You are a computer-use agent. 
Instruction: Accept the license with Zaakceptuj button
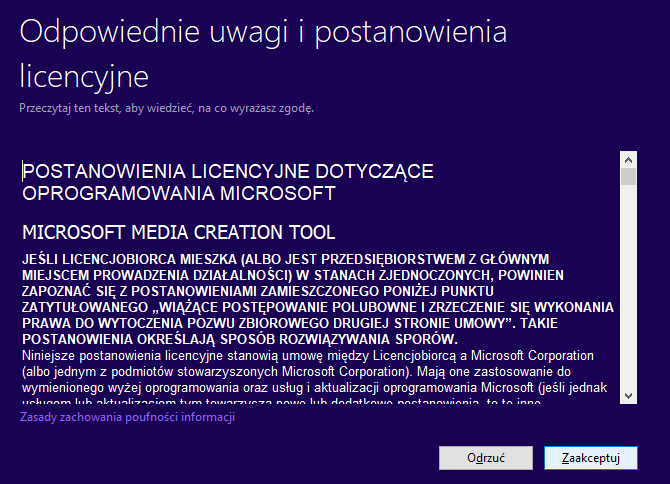tap(591, 458)
